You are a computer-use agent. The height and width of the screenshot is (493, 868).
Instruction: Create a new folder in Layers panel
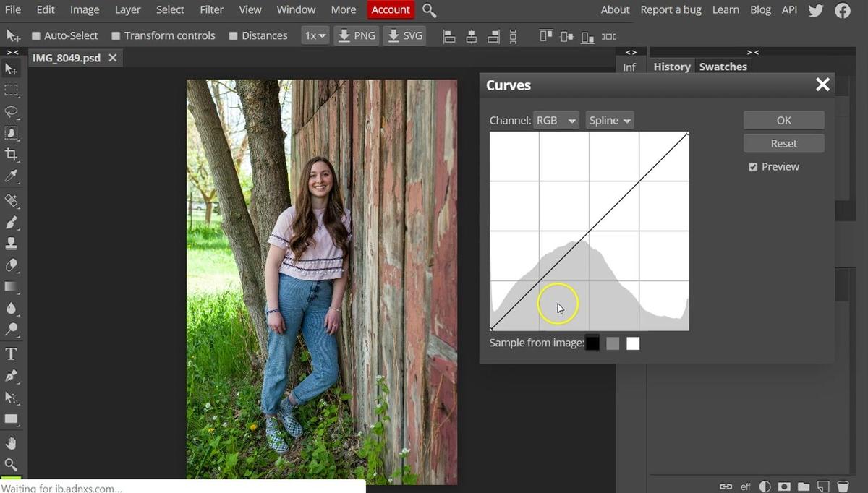pyautogui.click(x=804, y=486)
